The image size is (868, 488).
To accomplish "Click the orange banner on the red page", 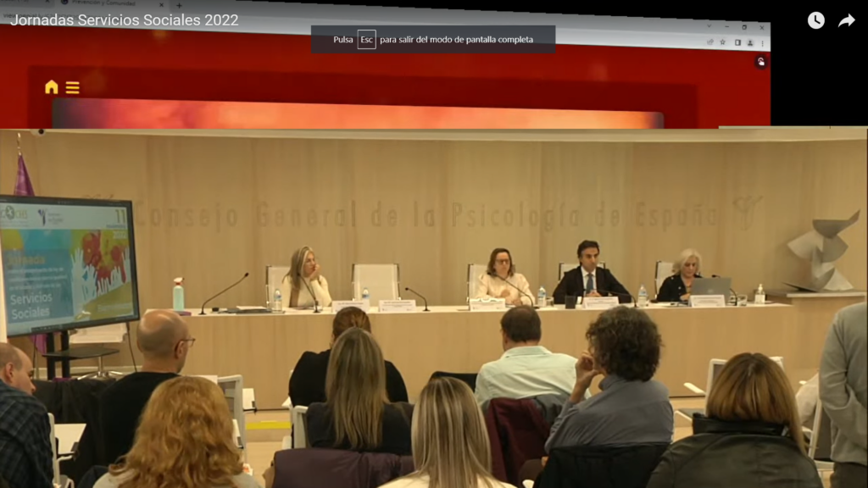I will tap(356, 114).
